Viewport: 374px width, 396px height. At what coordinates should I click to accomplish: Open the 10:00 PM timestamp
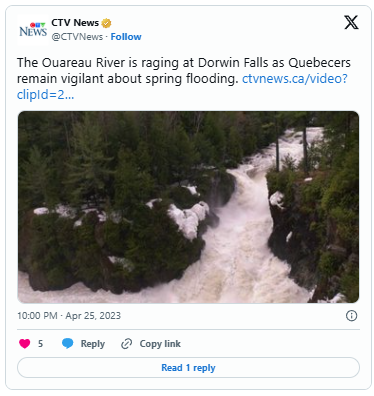click(x=37, y=316)
